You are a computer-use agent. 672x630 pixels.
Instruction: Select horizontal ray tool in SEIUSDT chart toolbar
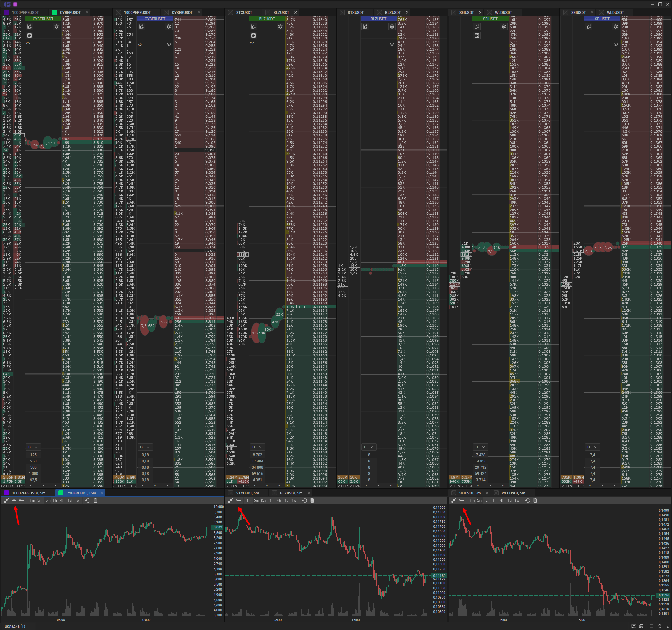click(x=461, y=500)
